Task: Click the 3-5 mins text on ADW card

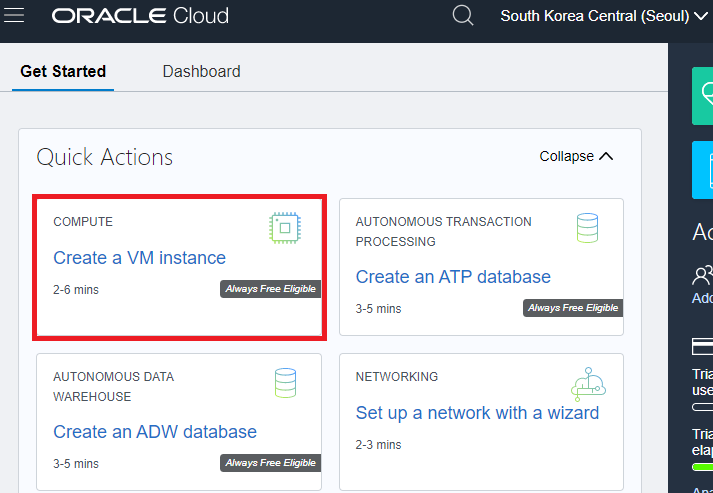Action: point(75,464)
